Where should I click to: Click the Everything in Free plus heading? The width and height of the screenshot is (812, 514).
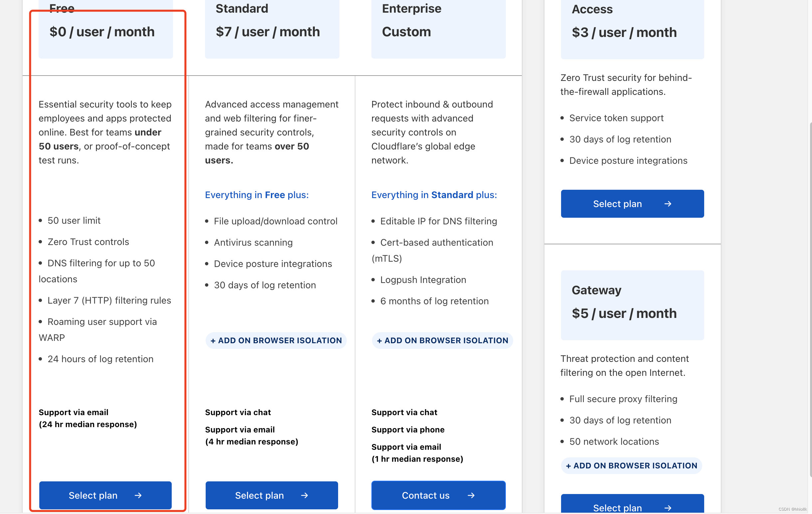(x=257, y=195)
